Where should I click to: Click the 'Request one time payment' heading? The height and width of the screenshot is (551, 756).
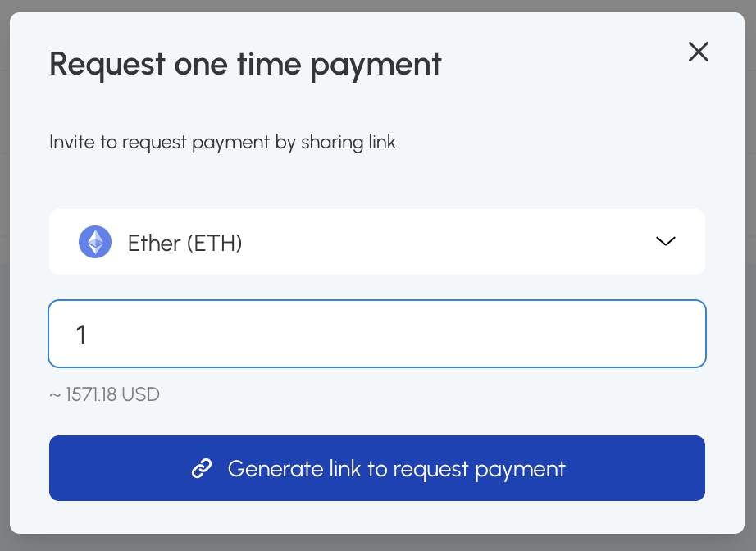tap(245, 64)
